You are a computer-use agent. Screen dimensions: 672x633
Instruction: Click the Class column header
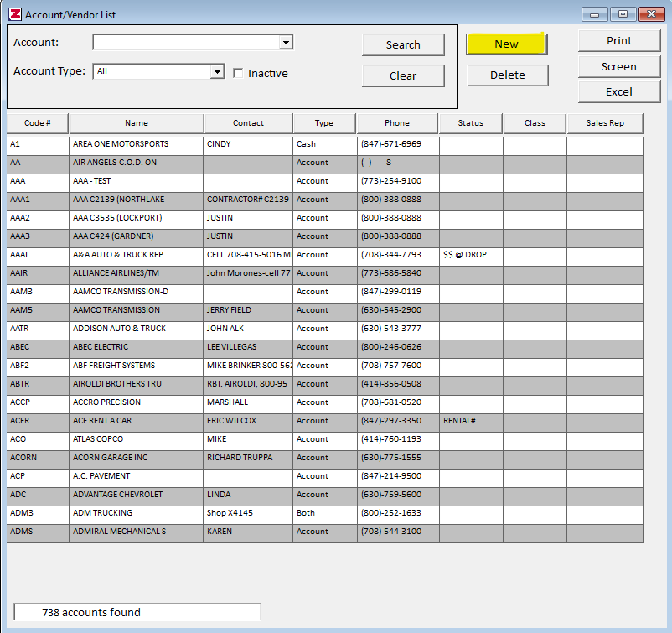535,123
